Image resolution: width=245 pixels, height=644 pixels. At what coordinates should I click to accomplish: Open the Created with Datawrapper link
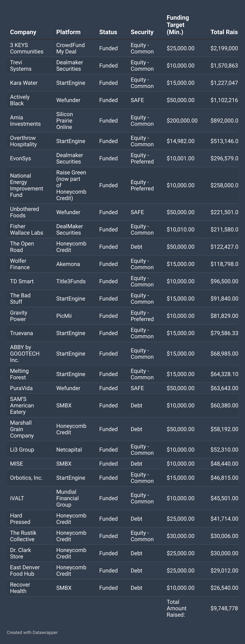click(32, 632)
